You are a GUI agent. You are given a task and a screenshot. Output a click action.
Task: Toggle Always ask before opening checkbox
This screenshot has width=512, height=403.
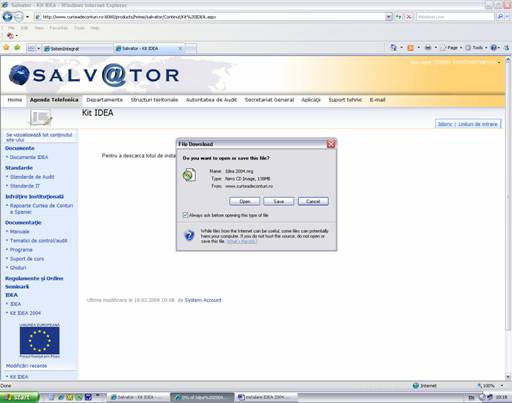pos(185,215)
